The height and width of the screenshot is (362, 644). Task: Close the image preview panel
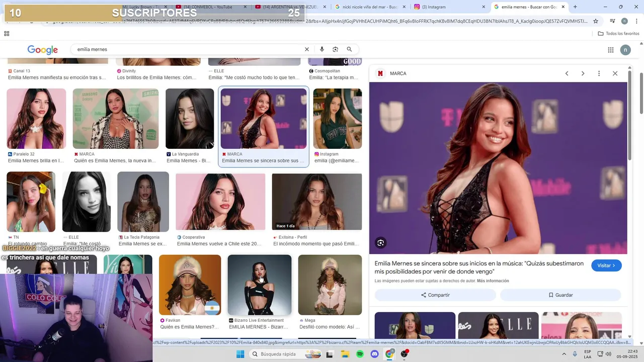615,73
